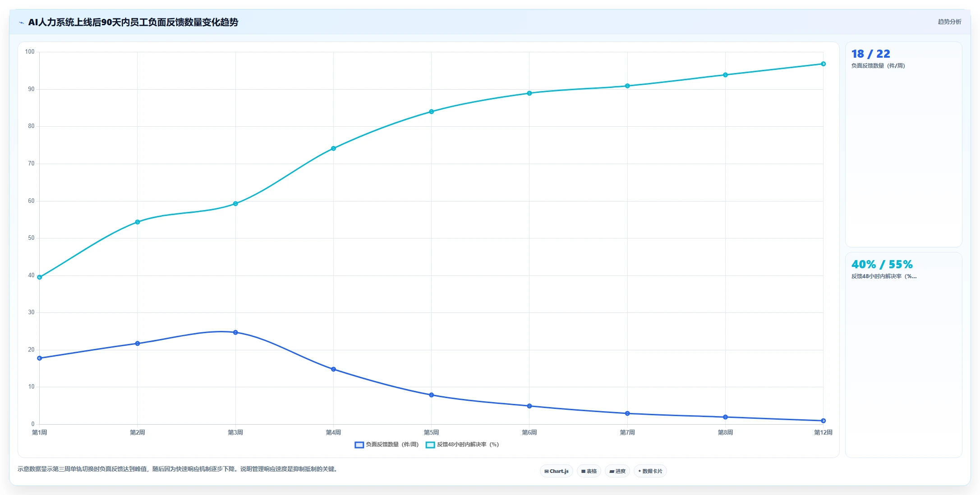This screenshot has height=495, width=980.
Task: Click the teal line data point at 第2周
Action: pos(138,222)
